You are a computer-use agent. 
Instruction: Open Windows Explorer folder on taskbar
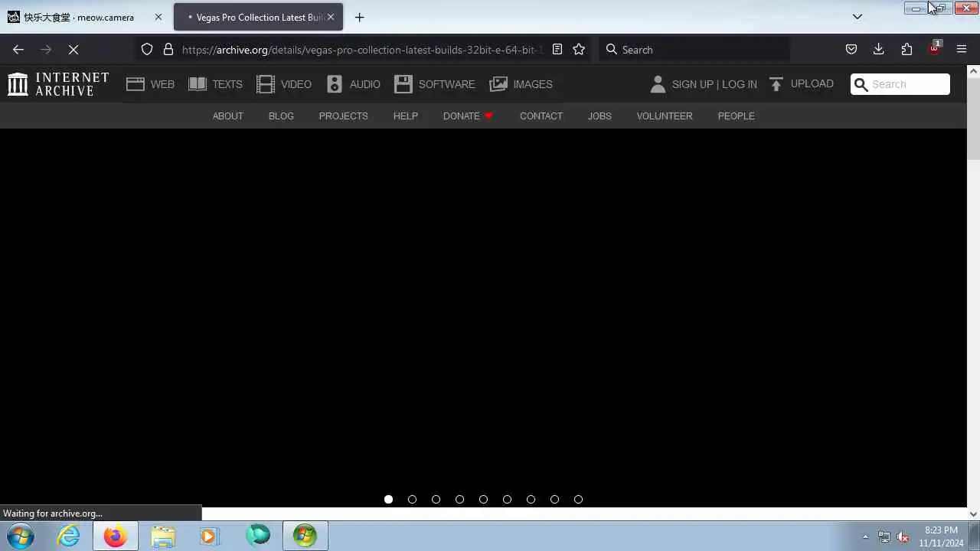[163, 536]
